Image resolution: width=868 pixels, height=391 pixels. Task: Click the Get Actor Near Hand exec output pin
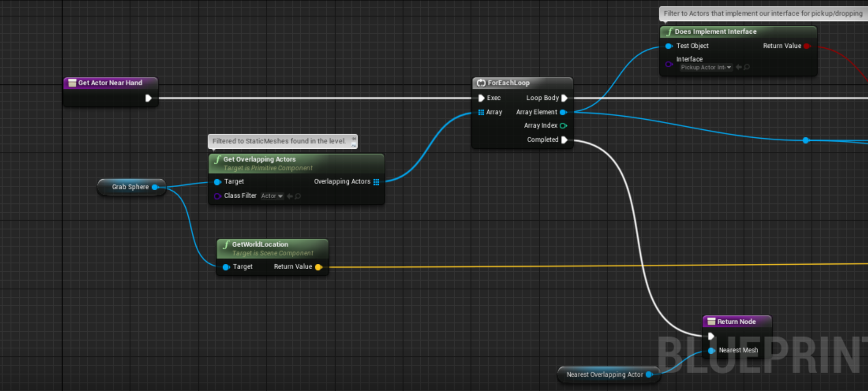[x=148, y=98]
